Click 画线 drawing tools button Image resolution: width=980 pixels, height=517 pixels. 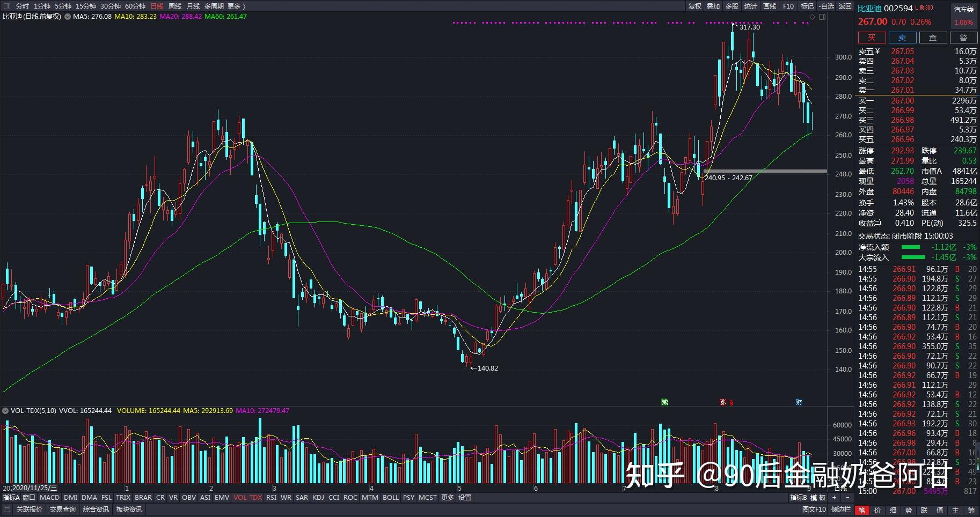click(770, 6)
